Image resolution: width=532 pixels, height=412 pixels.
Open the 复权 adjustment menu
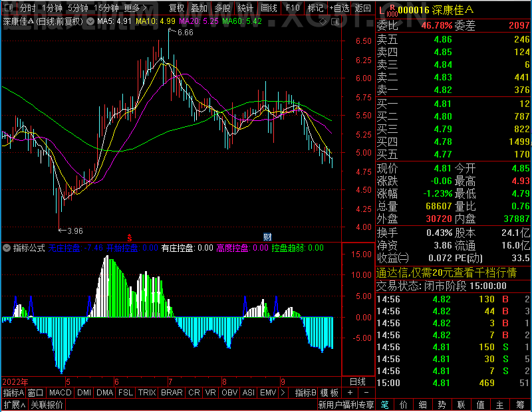coord(176,8)
